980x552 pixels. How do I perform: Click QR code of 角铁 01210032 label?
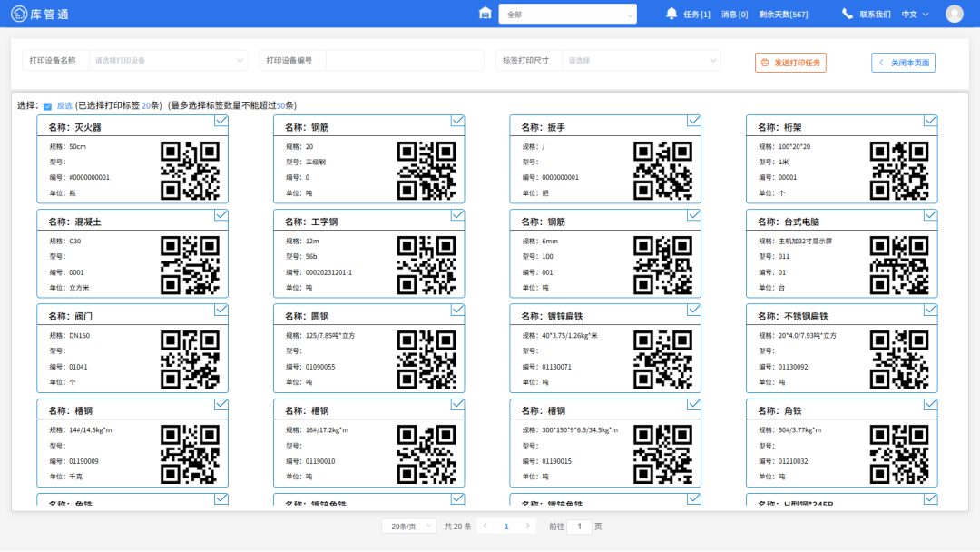click(x=899, y=455)
